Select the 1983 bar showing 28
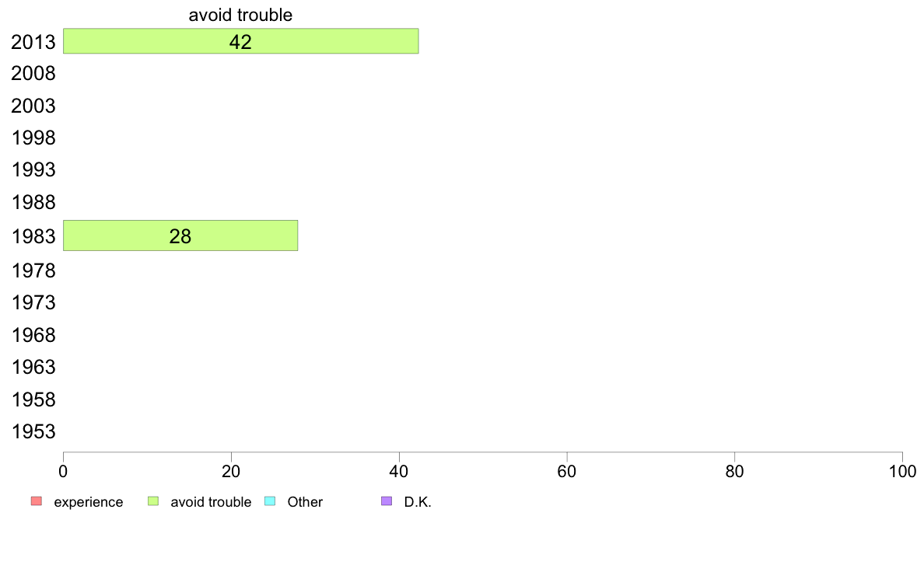This screenshot has width=924, height=572. point(180,235)
